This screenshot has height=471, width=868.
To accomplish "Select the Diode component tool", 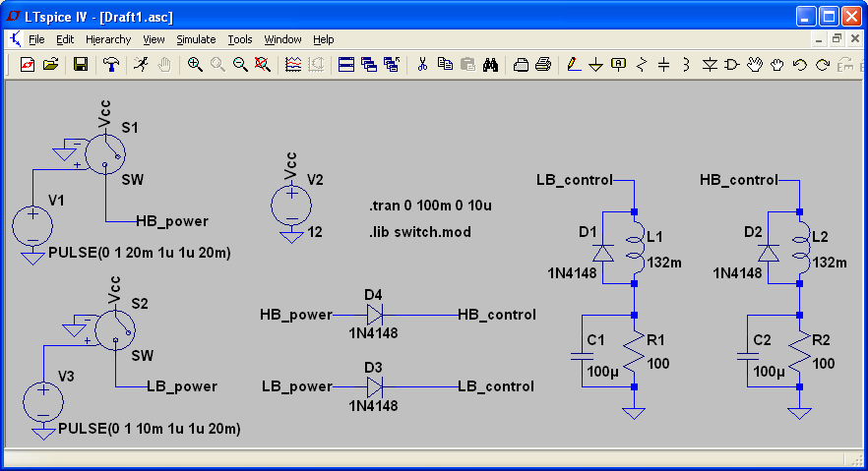I will (710, 65).
